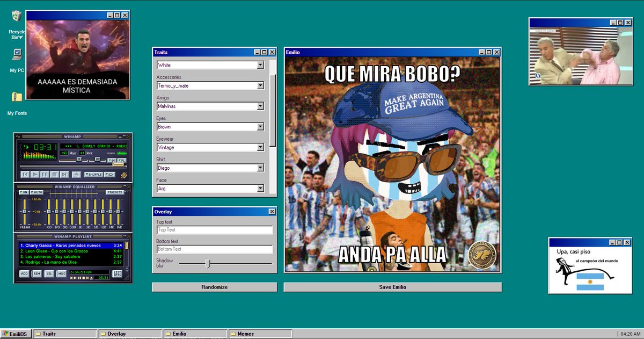Adjust the equalizer PREAMP slider
The width and height of the screenshot is (644, 339).
point(25,212)
